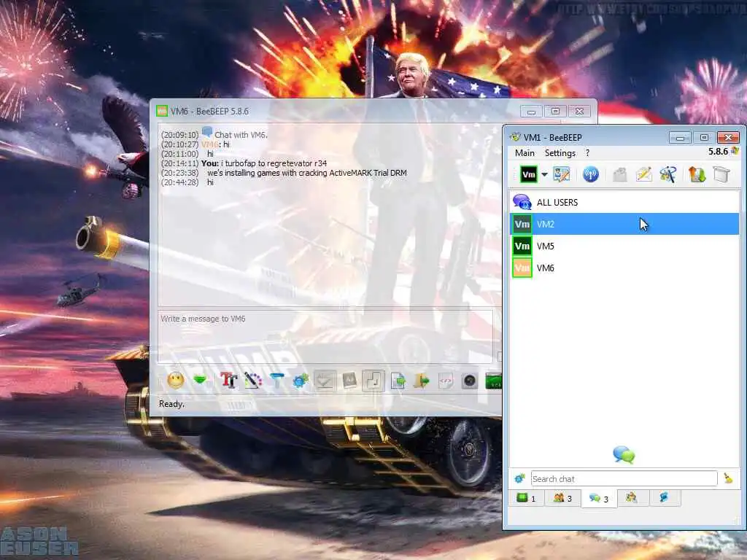The width and height of the screenshot is (747, 560).
Task: Click the greyed-out mailbox icon in the VM1 toolbar
Action: (x=620, y=174)
